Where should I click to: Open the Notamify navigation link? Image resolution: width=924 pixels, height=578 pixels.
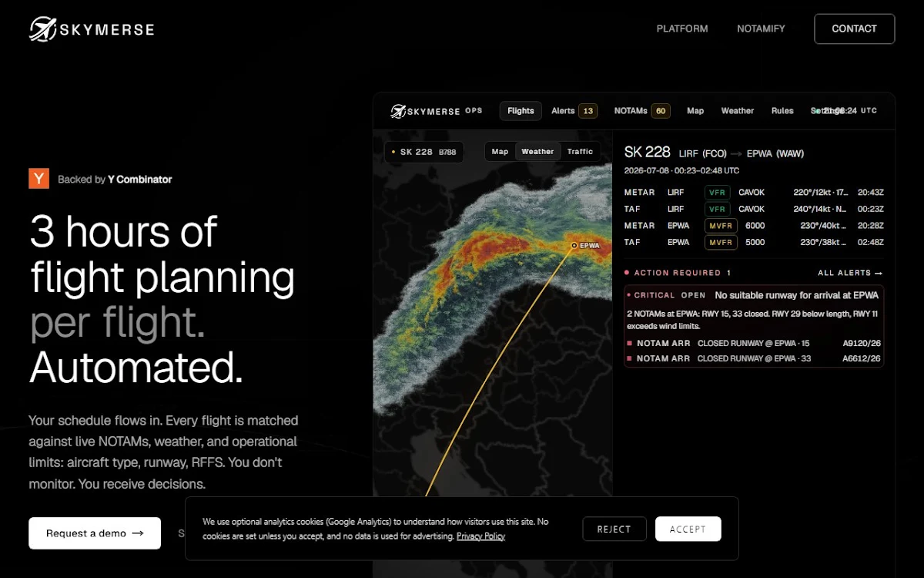point(761,29)
